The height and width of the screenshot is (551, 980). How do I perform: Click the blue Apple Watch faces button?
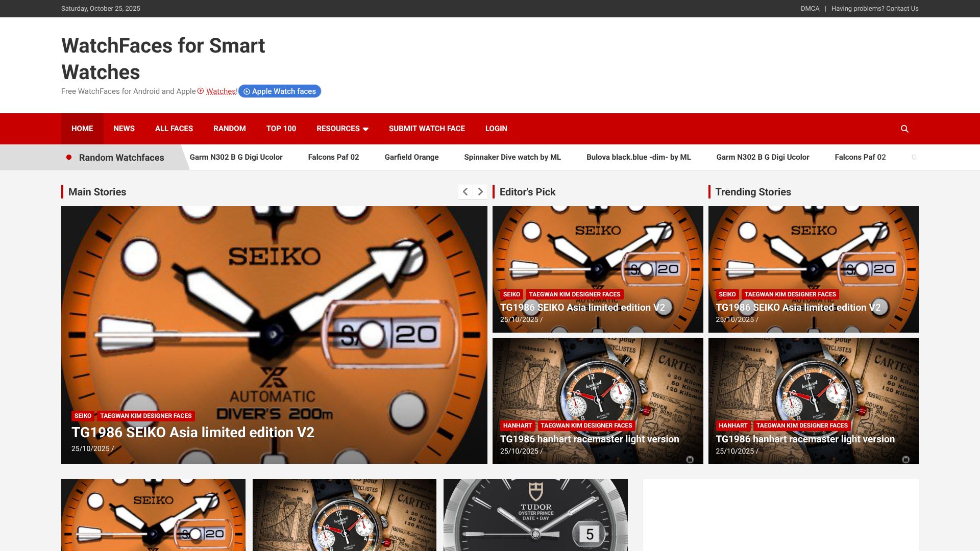pos(280,91)
